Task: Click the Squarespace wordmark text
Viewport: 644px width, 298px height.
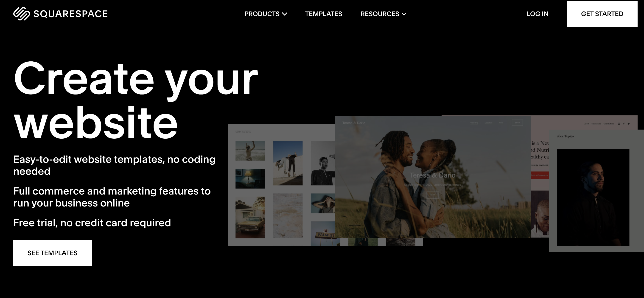Action: coord(70,14)
